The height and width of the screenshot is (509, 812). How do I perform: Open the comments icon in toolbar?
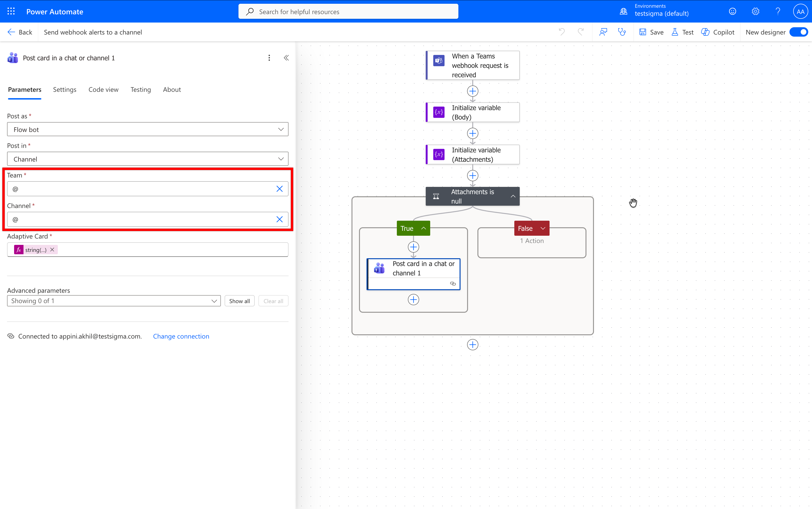point(603,32)
